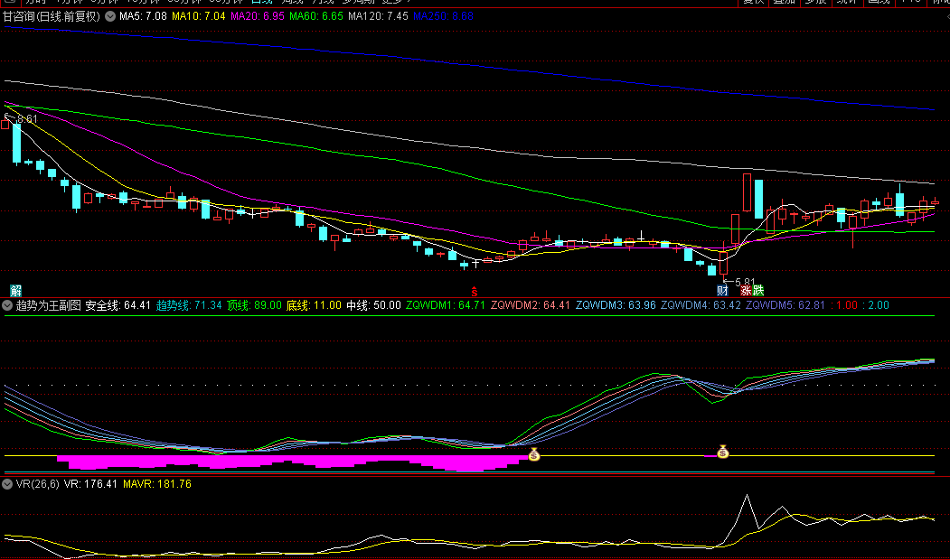Click the 趋势线: 71.34 value
This screenshot has height=560, width=950.
pyautogui.click(x=189, y=305)
